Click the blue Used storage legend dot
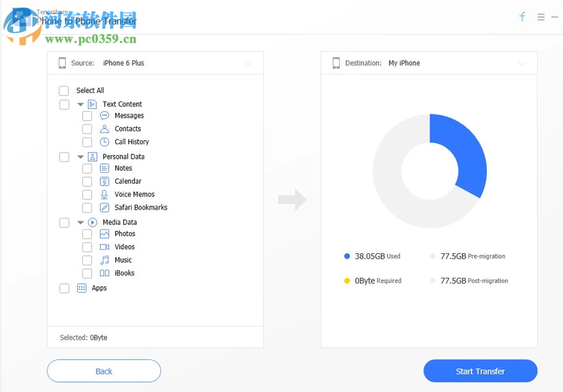This screenshot has height=392, width=563. pyautogui.click(x=347, y=257)
